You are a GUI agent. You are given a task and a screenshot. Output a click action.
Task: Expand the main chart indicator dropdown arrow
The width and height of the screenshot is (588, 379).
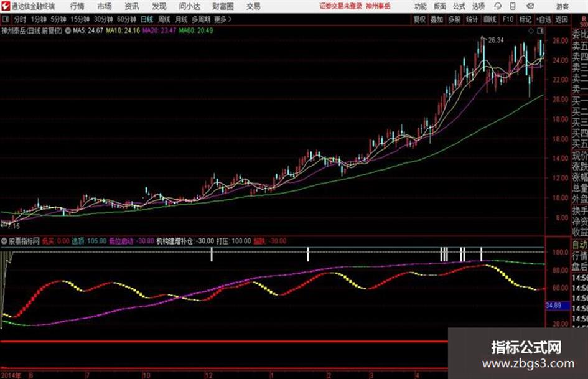(68, 30)
